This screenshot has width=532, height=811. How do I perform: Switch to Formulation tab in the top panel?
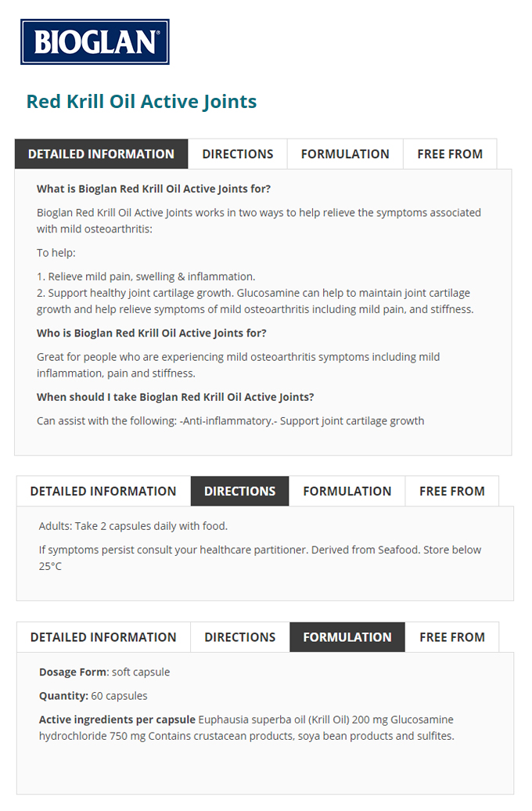345,154
